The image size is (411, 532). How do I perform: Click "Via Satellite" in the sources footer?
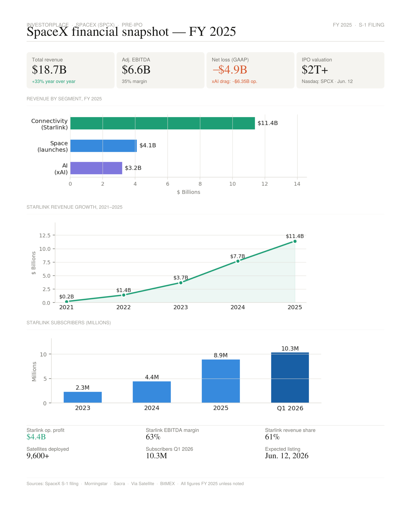(x=143, y=484)
